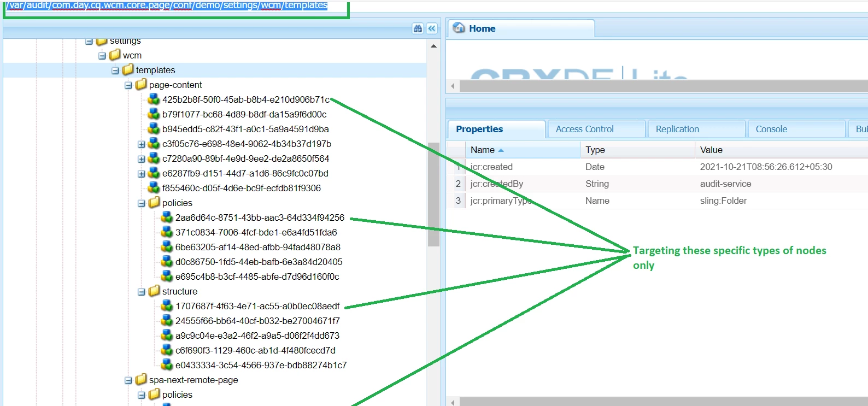Click the binoculars search icon above tree
The height and width of the screenshot is (406, 868).
point(418,28)
